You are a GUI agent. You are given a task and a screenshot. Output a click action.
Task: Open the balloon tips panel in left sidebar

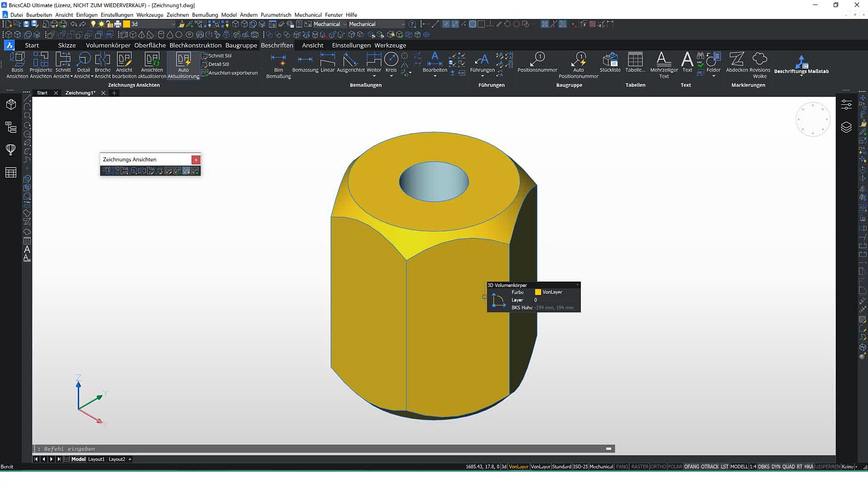pos(11,150)
